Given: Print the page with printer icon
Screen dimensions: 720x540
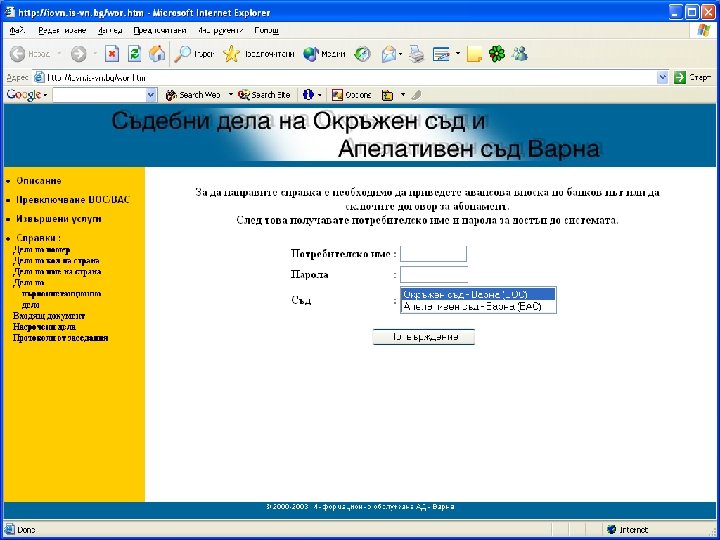Looking at the screenshot, I should pos(417,54).
